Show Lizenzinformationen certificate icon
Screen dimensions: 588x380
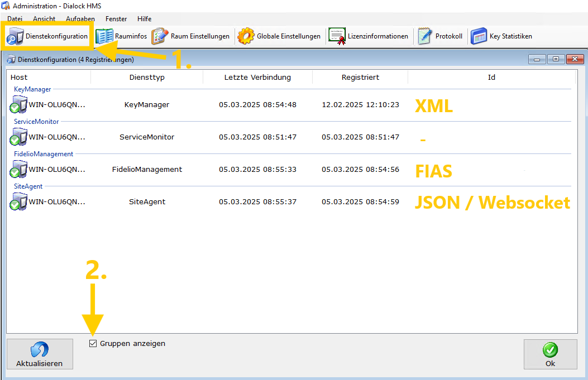tap(337, 36)
